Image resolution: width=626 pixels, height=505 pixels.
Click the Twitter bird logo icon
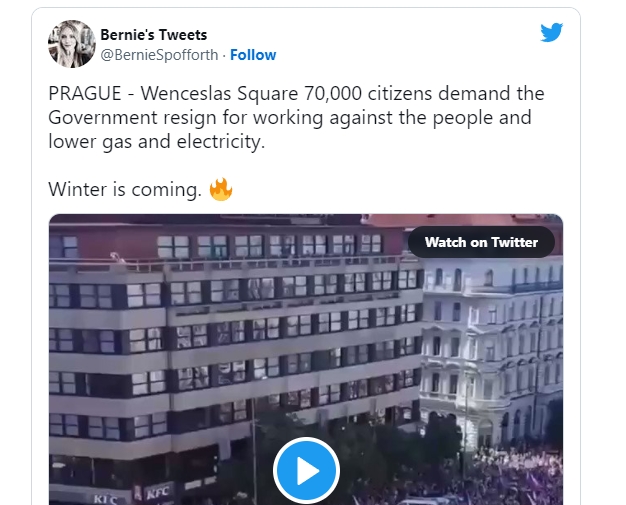click(551, 32)
